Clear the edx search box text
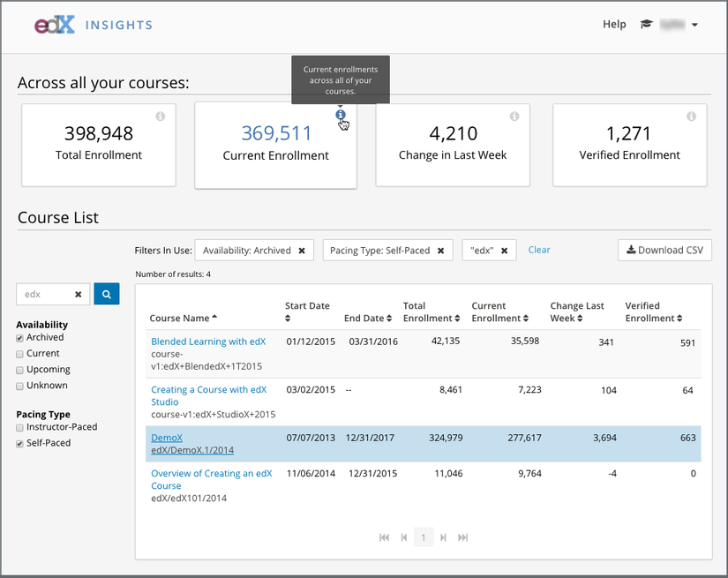 point(78,295)
